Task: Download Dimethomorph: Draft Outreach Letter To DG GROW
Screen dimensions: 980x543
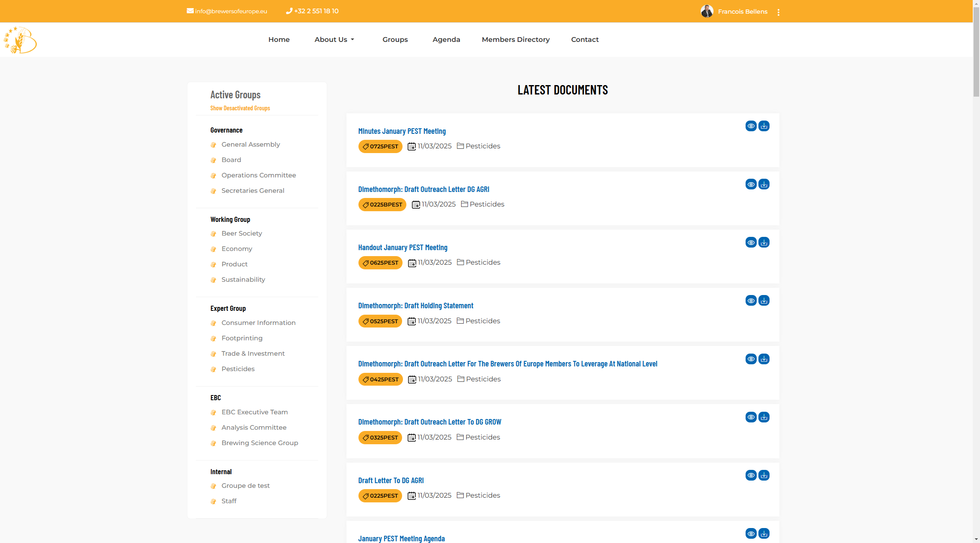Action: pyautogui.click(x=764, y=417)
